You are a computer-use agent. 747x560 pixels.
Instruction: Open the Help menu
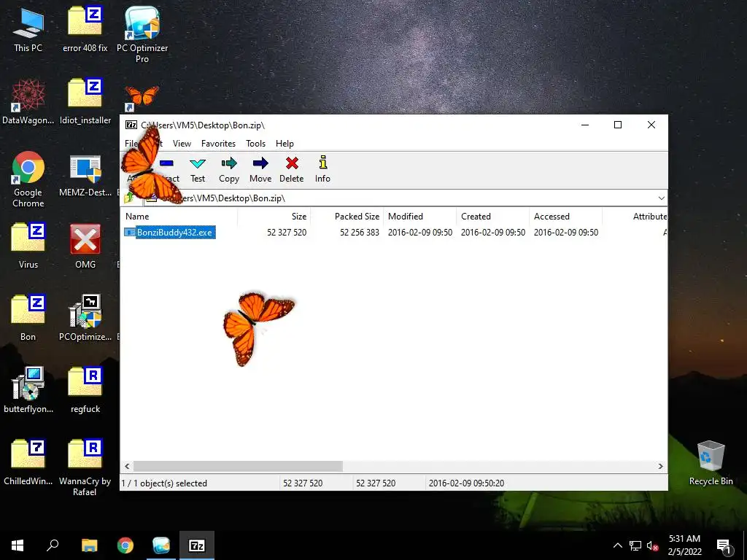pyautogui.click(x=285, y=144)
